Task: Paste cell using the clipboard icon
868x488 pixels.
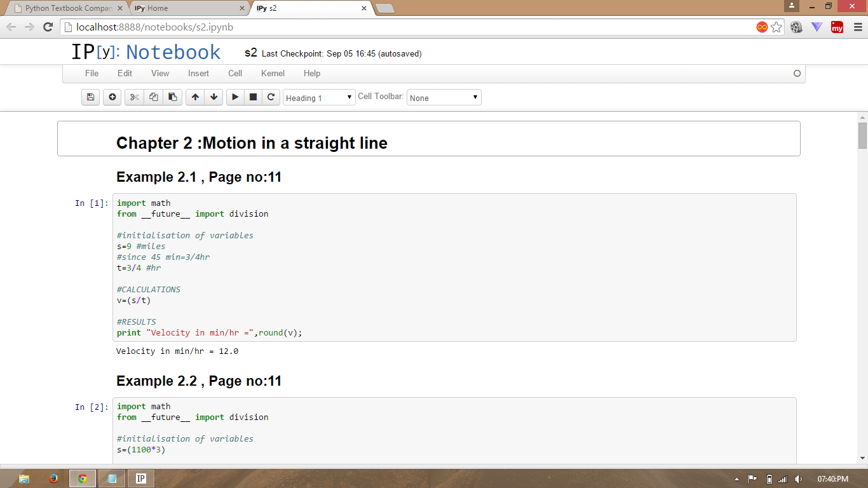Action: [x=172, y=97]
